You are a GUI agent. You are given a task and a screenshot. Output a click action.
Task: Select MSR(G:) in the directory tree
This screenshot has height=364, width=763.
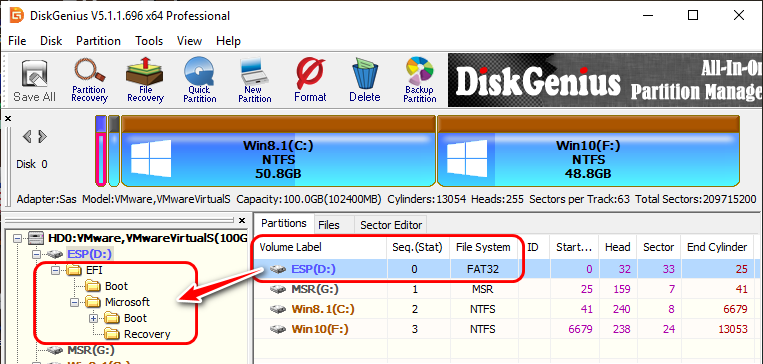coord(91,350)
